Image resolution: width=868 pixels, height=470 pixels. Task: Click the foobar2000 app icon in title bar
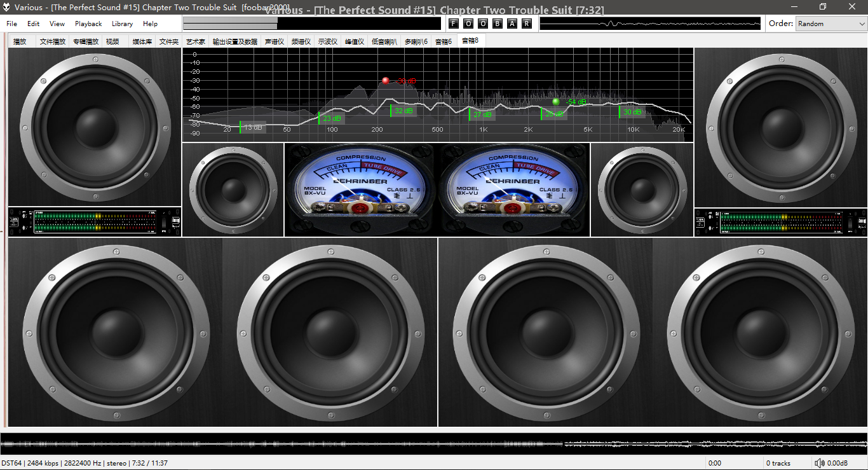click(7, 8)
